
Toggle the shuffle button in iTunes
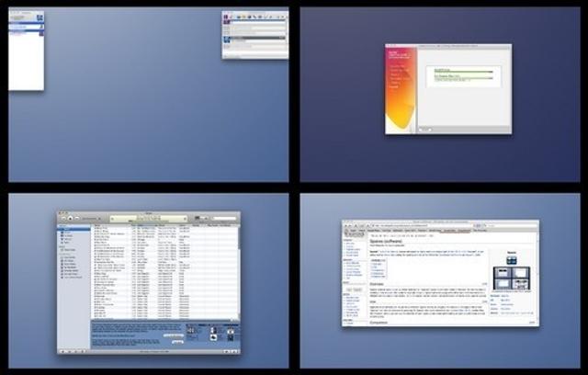tap(67, 352)
